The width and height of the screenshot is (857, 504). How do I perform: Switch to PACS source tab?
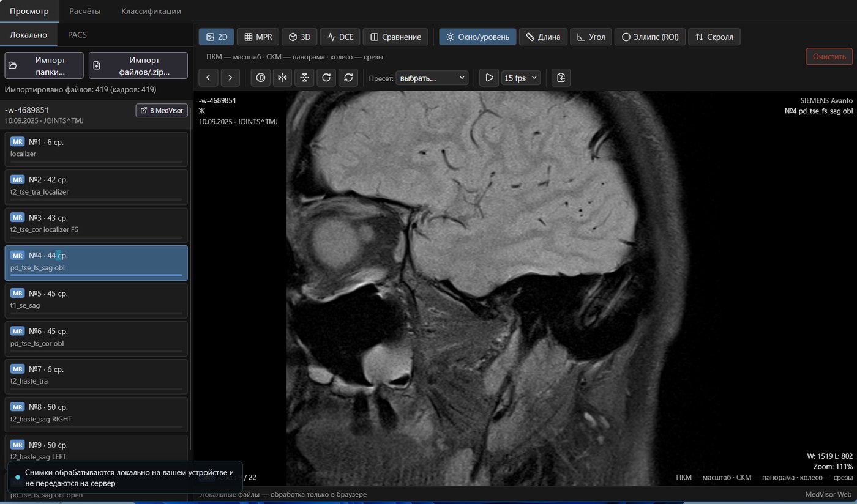(x=77, y=35)
